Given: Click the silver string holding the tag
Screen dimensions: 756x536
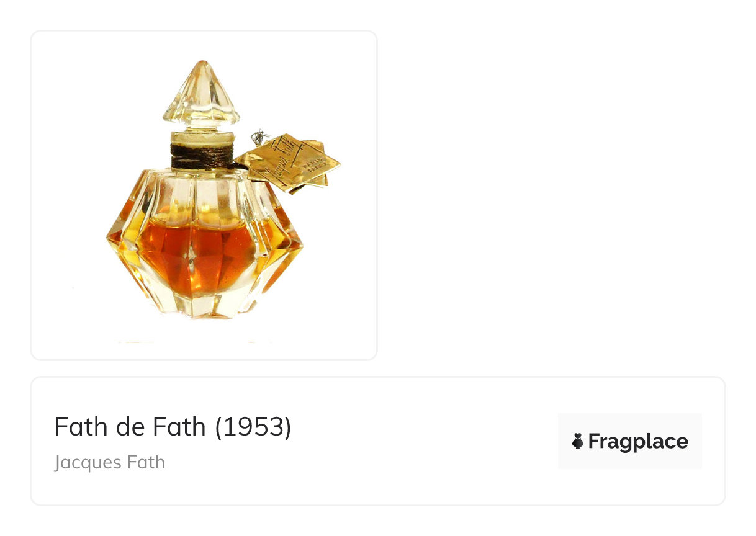Looking at the screenshot, I should click(x=259, y=137).
